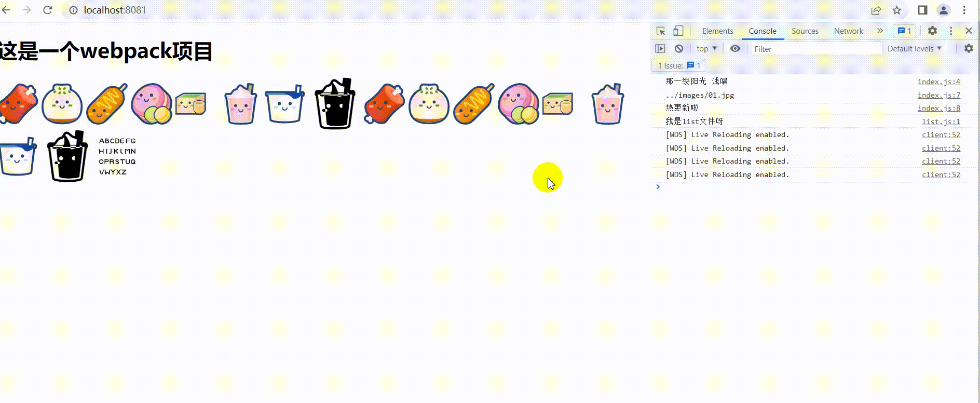Toggle the browser side panel icon
The image size is (980, 403).
pos(922,10)
